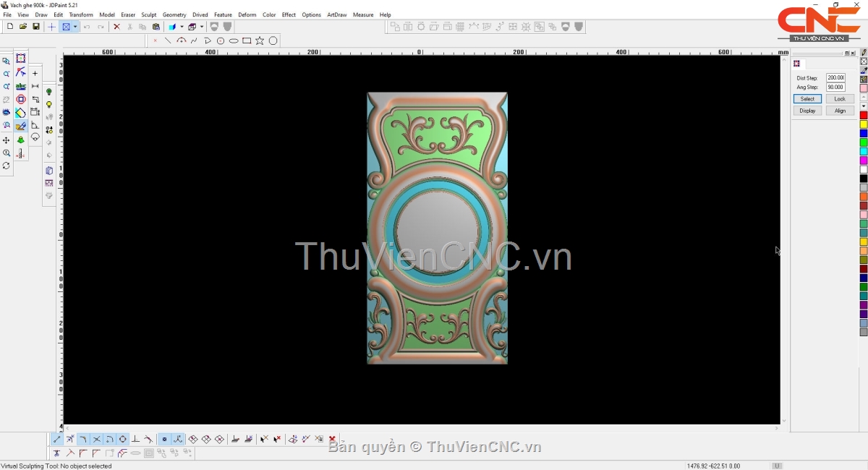The image size is (868, 470).
Task: Open the ArtDraw menu
Action: [336, 14]
